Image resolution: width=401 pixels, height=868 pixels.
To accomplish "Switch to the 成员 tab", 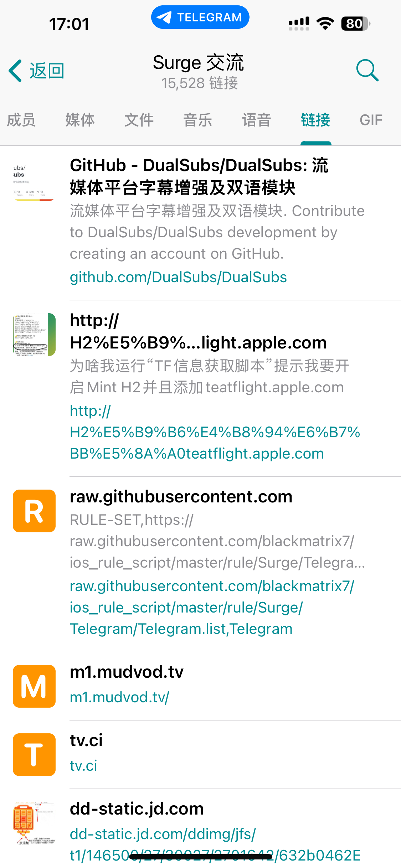I will (21, 120).
